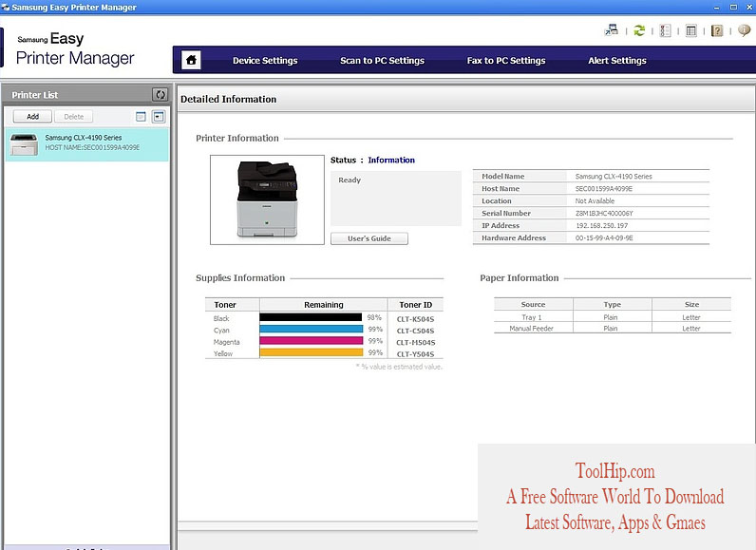Open Scan to PC Settings
The height and width of the screenshot is (550, 756).
(382, 60)
